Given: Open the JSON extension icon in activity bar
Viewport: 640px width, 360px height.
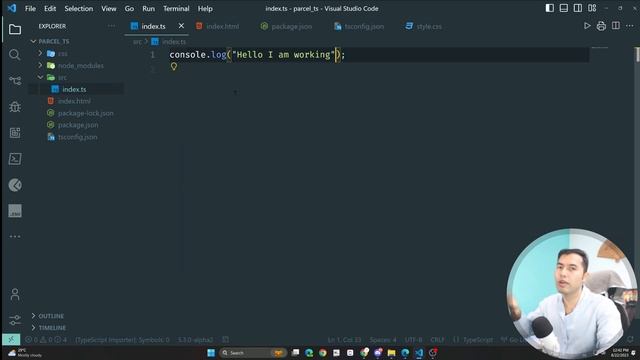Looking at the screenshot, I should click(15, 211).
